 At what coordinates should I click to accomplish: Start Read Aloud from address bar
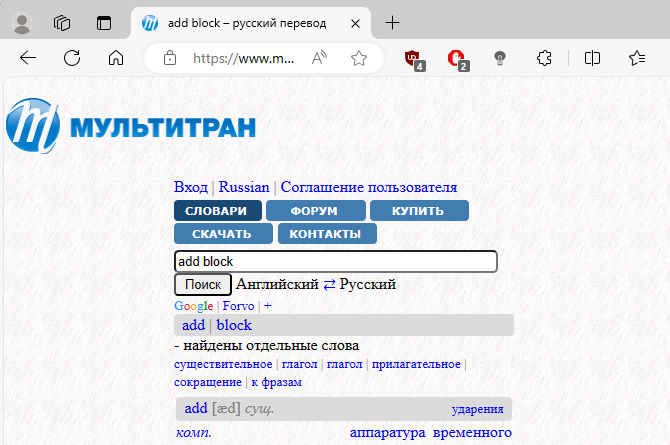coord(319,58)
